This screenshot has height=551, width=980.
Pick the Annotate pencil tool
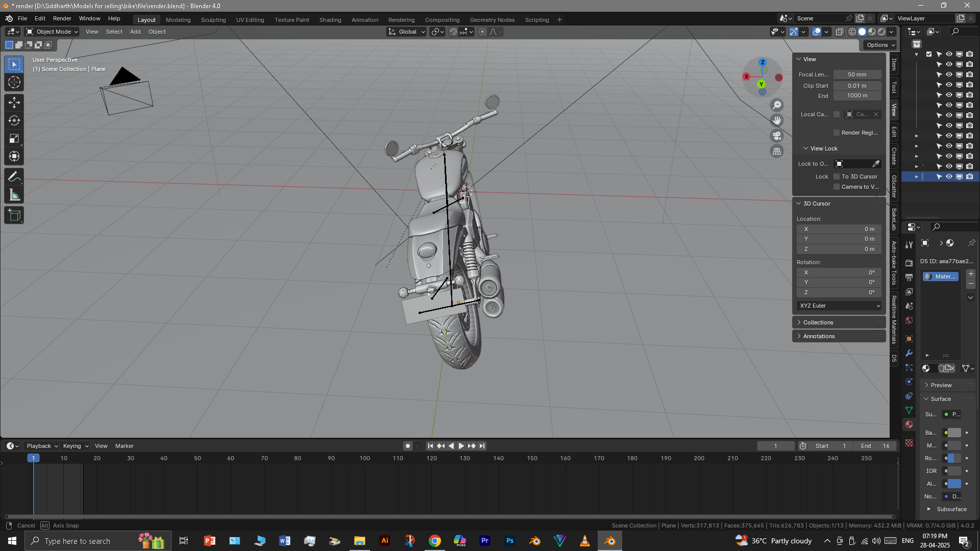[x=14, y=177]
